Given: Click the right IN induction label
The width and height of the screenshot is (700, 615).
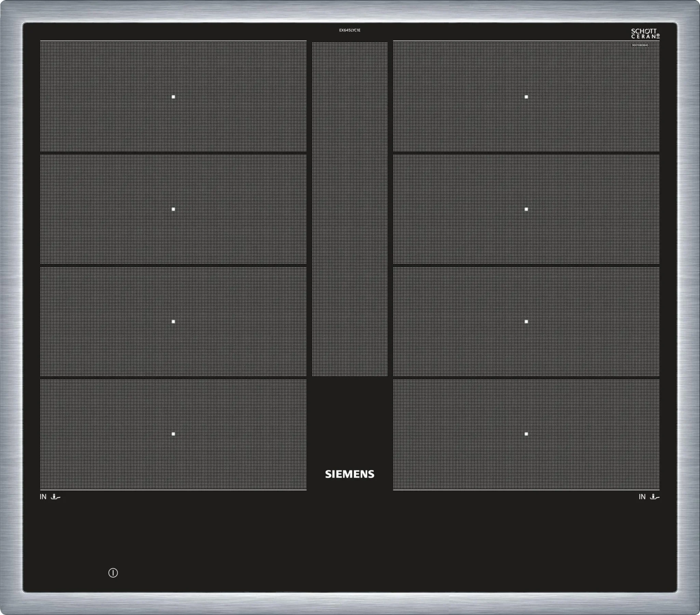Looking at the screenshot, I should [x=642, y=497].
